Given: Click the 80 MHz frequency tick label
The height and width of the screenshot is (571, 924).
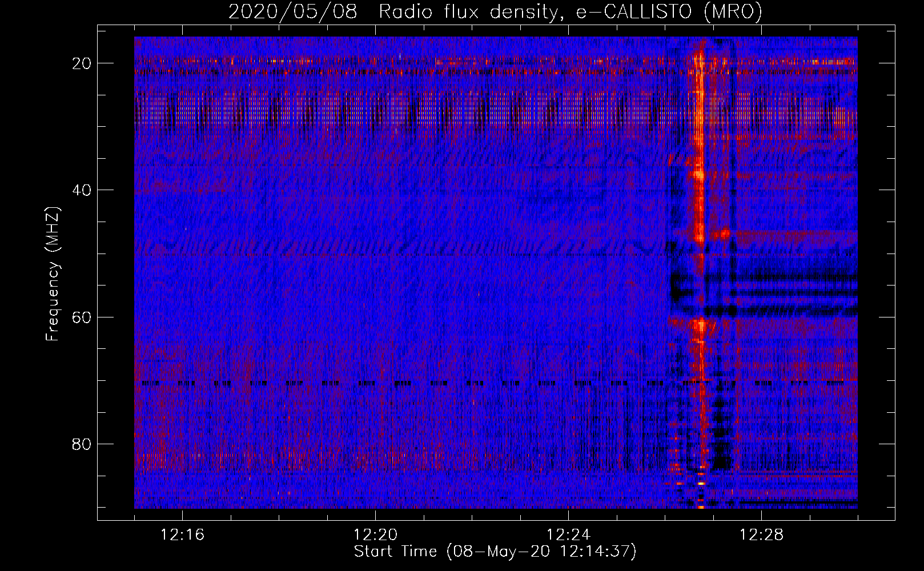Looking at the screenshot, I should [x=82, y=444].
